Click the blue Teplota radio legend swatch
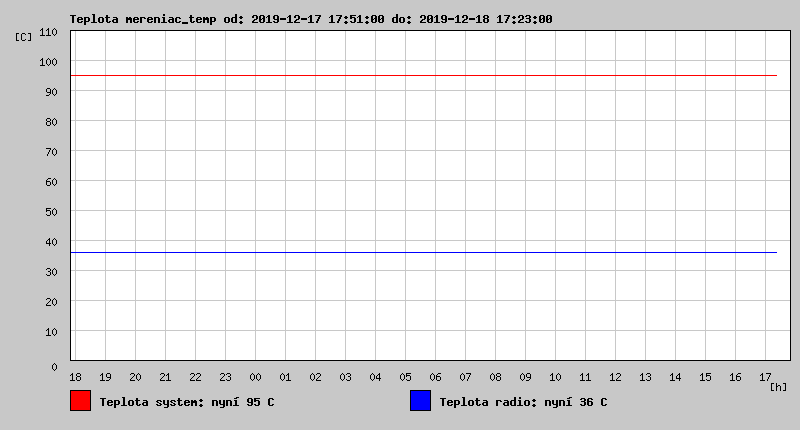The height and width of the screenshot is (430, 800). [420, 400]
